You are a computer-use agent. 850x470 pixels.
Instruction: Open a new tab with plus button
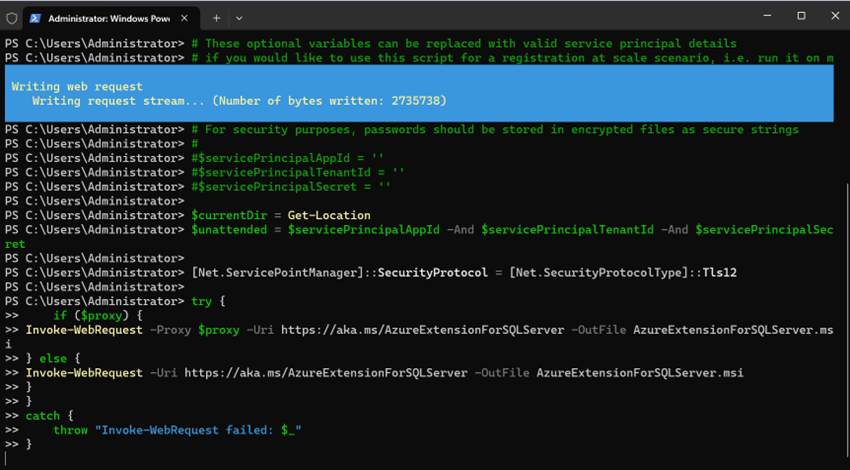click(x=216, y=17)
